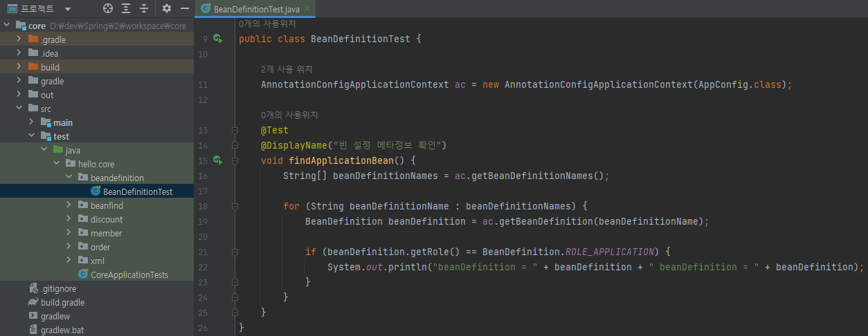Click the build folder icon

[x=33, y=67]
